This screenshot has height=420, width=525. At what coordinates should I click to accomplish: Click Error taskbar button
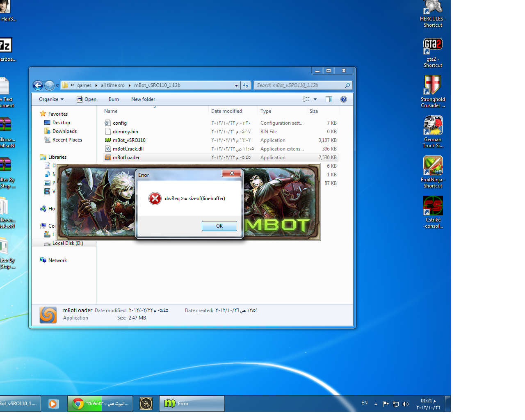click(x=192, y=404)
